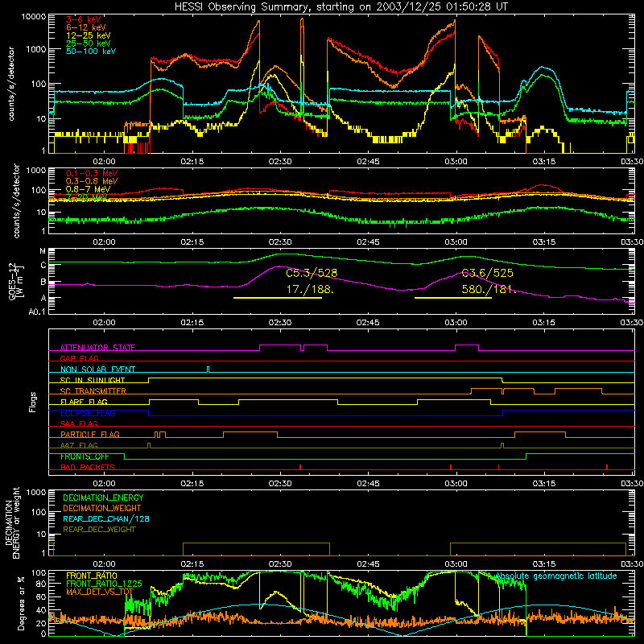Click the DECIMATION_ENERGY legend label
This screenshot has width=644, height=644.
[x=103, y=497]
